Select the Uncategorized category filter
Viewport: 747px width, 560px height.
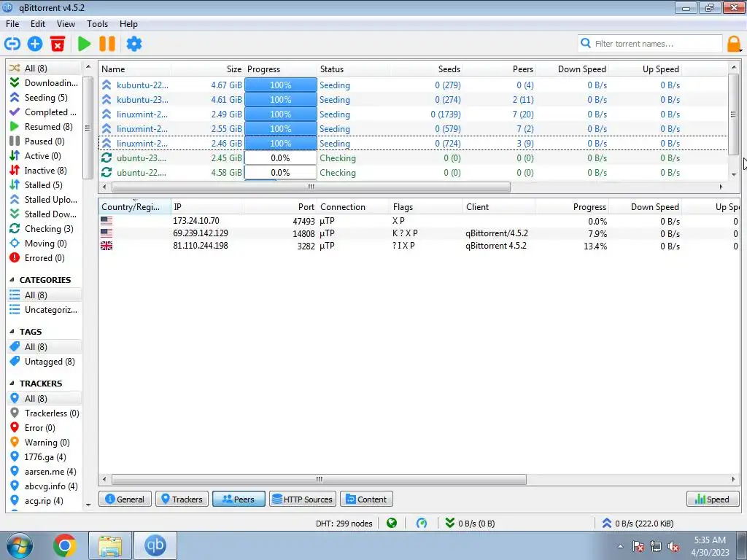[44, 310]
